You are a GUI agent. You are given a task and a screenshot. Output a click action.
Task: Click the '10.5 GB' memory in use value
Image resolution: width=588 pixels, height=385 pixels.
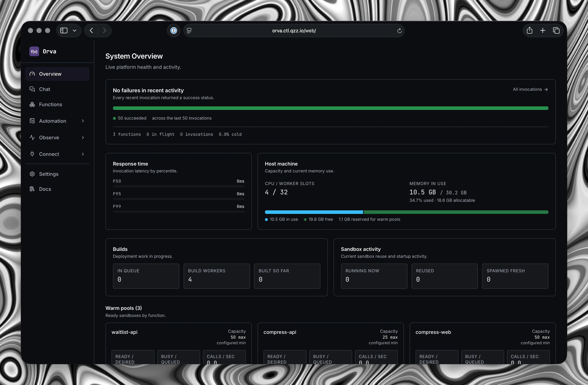coord(422,192)
